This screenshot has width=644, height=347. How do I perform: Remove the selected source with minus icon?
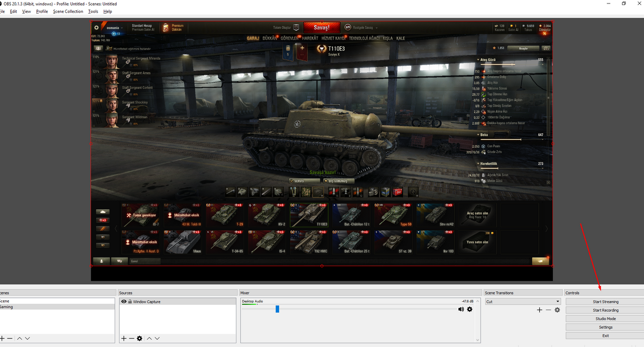[x=131, y=338]
